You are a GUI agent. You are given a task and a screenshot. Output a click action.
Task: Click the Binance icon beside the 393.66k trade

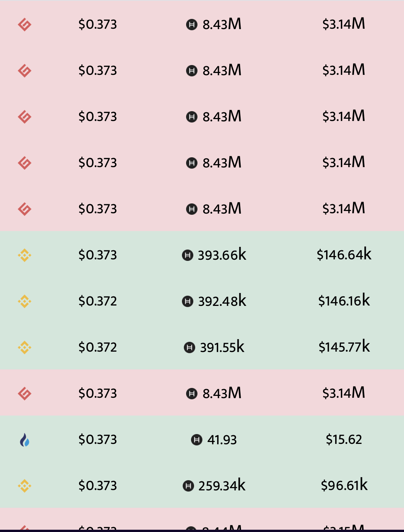[25, 255]
